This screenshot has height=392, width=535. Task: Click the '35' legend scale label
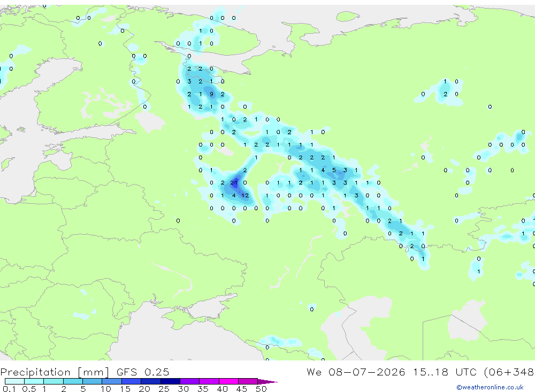(203, 389)
